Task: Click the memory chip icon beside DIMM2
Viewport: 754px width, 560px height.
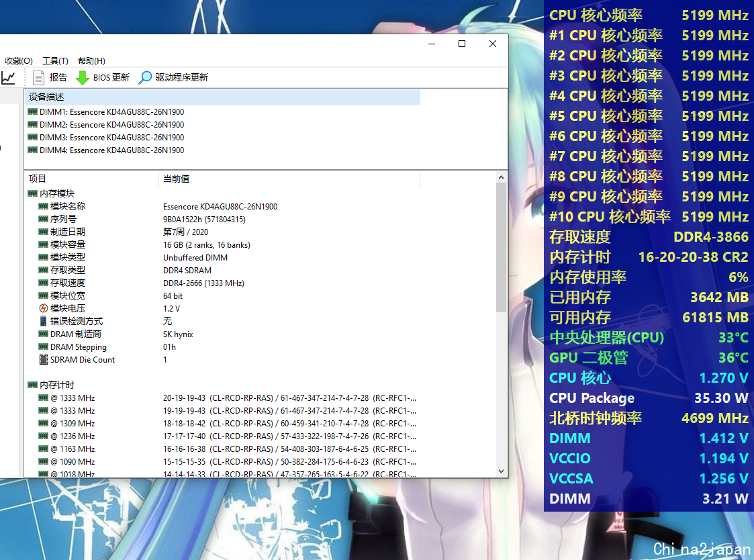Action: (x=33, y=125)
